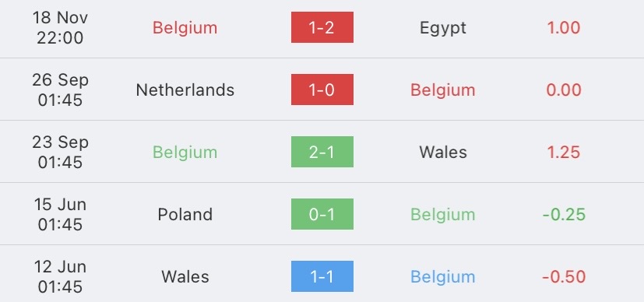Open the blue 1-1 draw score badge
The image size is (644, 302).
322,276
